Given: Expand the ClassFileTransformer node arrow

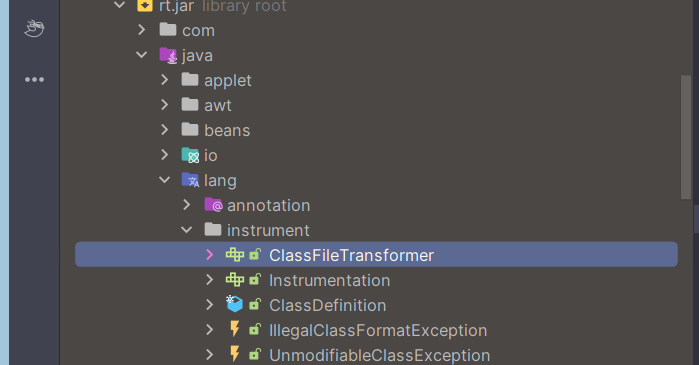Looking at the screenshot, I should coord(210,255).
